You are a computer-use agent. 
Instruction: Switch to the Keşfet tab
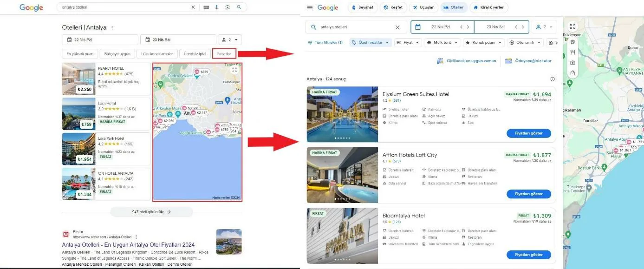[x=394, y=7]
